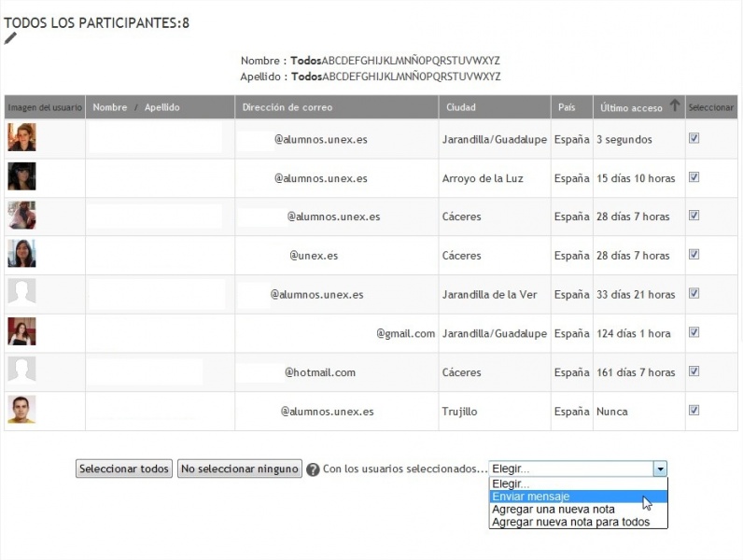The image size is (743, 560).
Task: Open the Jarandilla/Guadalupe user's photo with 3 seconds access
Action: click(x=21, y=137)
